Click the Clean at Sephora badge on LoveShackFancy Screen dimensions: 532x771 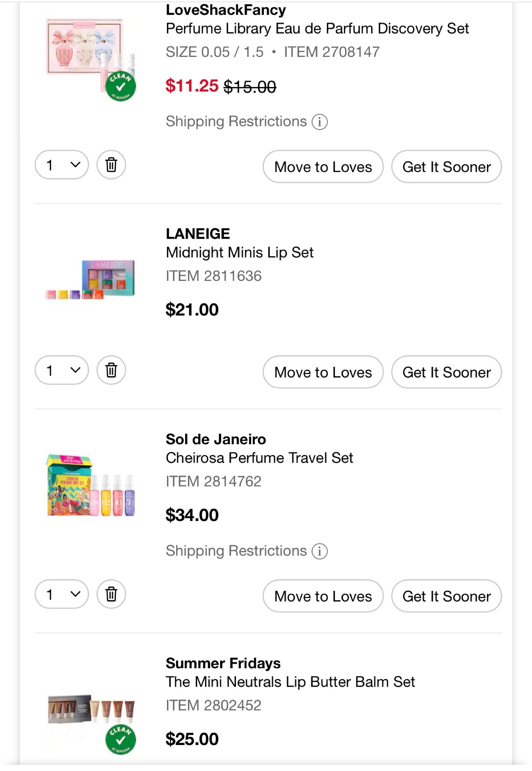[121, 87]
